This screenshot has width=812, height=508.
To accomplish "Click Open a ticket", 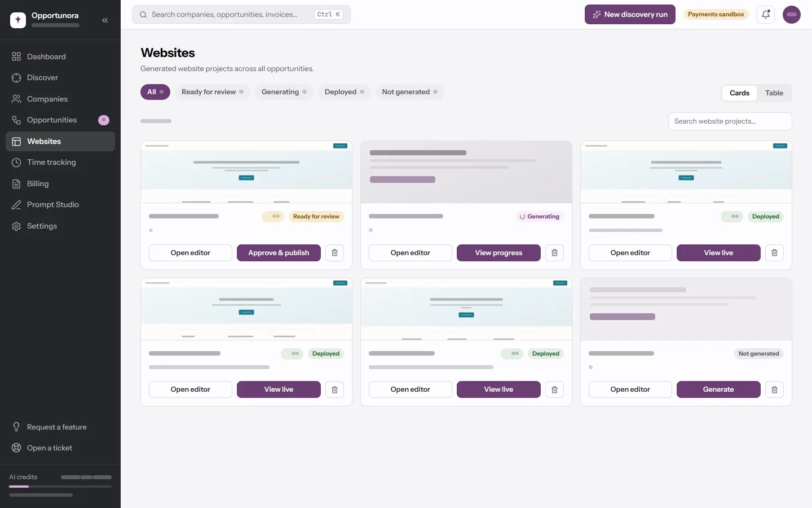I will [x=60, y=448].
